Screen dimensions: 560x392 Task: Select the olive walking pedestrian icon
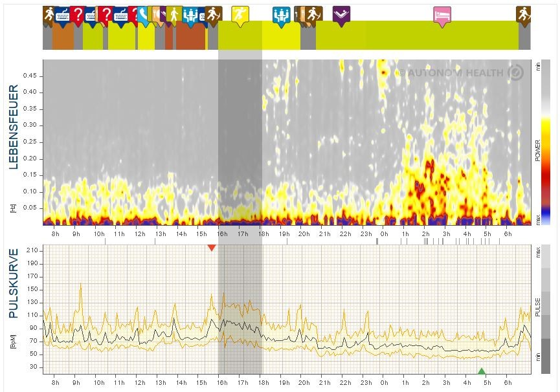point(174,14)
